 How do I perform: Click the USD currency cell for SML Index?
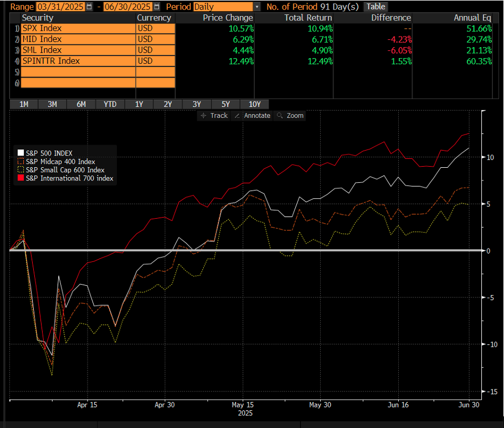156,50
